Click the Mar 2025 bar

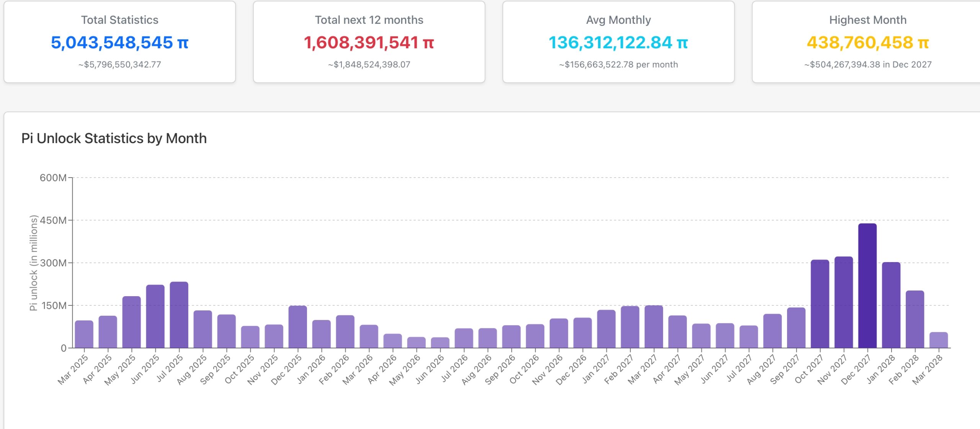click(x=84, y=334)
